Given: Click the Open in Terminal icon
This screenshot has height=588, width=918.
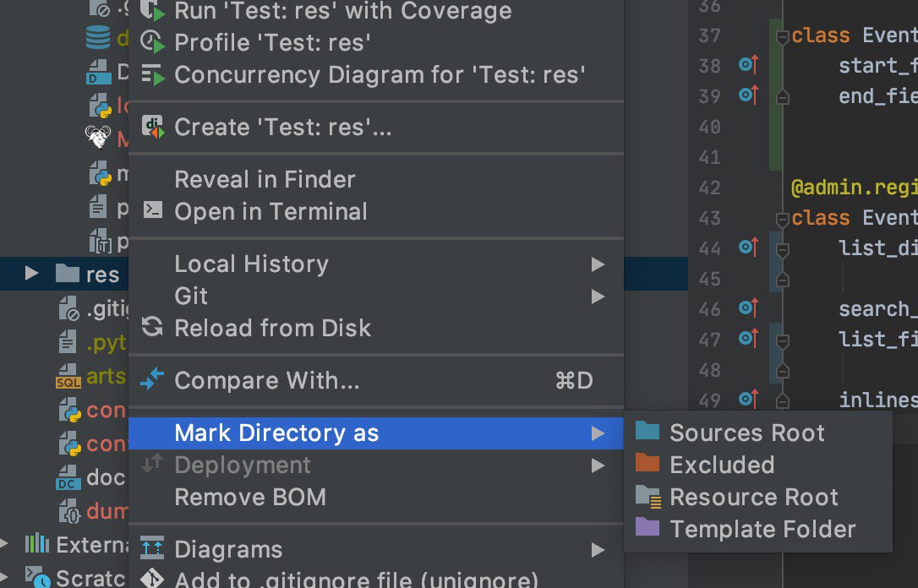Looking at the screenshot, I should 153,210.
